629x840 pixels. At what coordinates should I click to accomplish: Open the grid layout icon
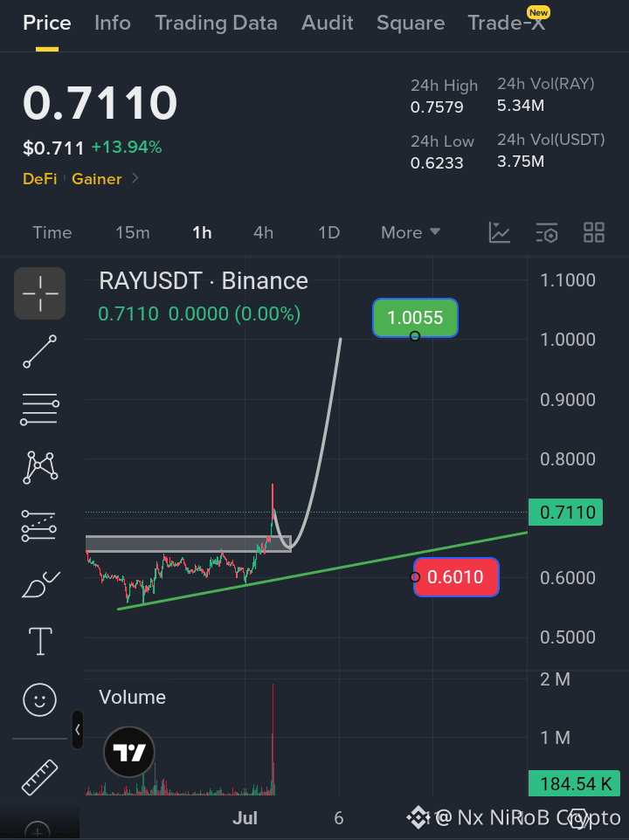point(594,232)
